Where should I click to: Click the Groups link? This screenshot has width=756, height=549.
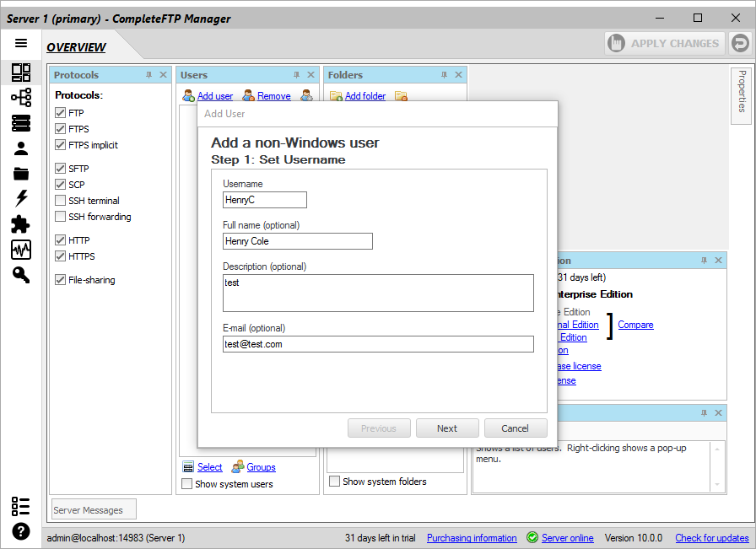point(261,467)
